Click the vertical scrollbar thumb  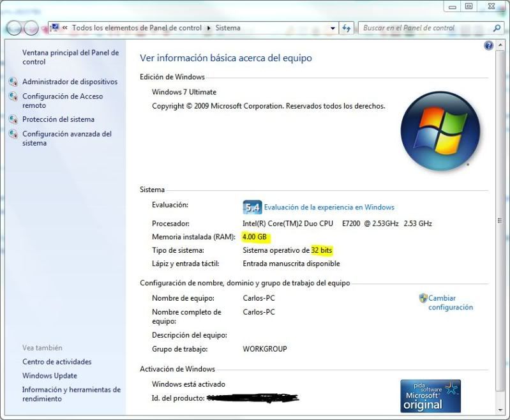pyautogui.click(x=500, y=221)
